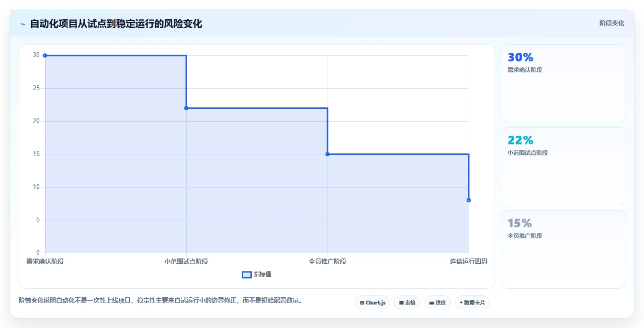Click the y-axis tick label 5
Viewport: 644px width, 328px height.
(38, 220)
